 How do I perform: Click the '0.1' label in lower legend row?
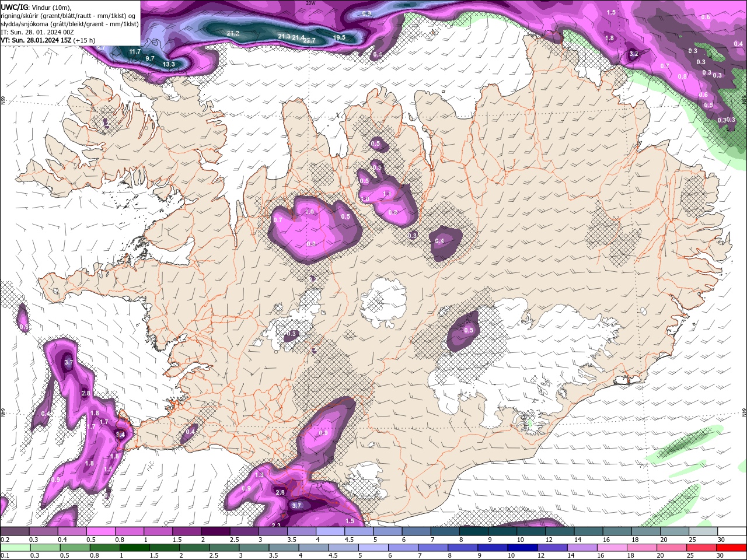tap(5, 556)
